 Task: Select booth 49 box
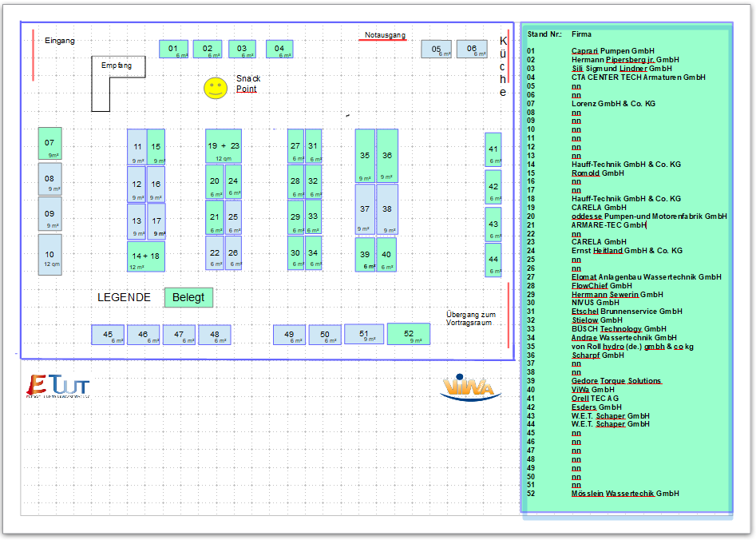pyautogui.click(x=289, y=335)
